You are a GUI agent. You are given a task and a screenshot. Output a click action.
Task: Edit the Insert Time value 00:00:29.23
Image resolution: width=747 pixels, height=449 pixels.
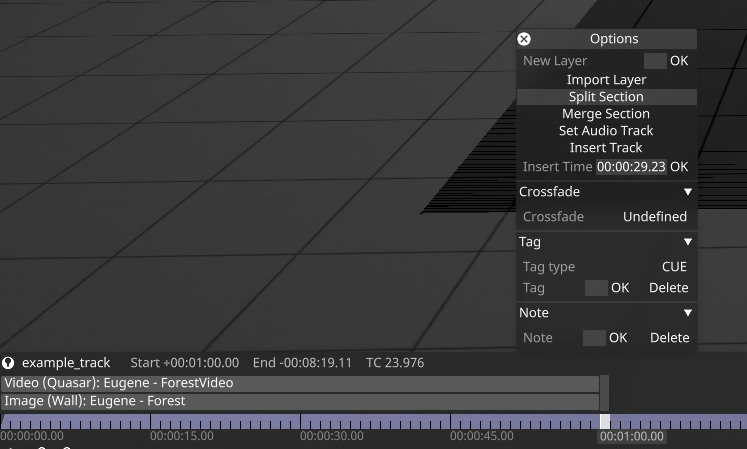point(631,167)
